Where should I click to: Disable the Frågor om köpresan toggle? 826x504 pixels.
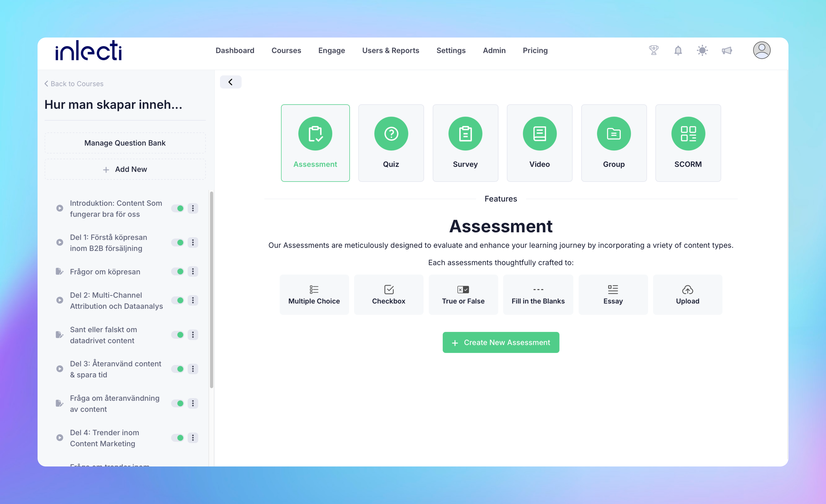pyautogui.click(x=178, y=272)
